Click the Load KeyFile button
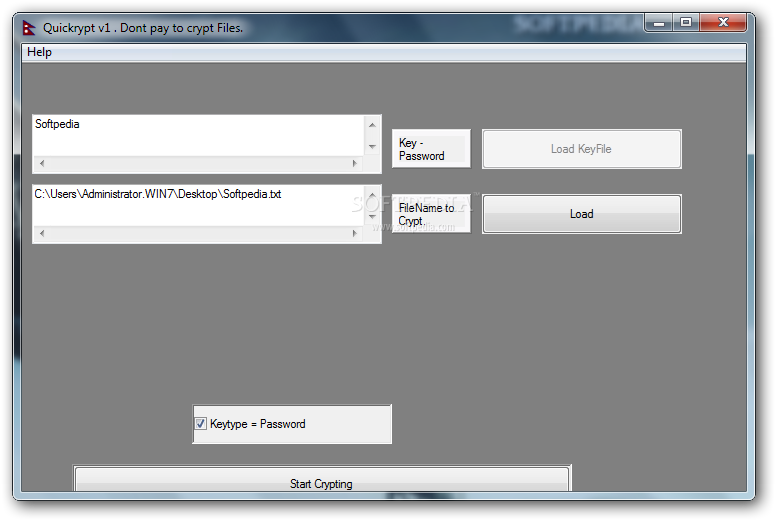 coord(582,149)
